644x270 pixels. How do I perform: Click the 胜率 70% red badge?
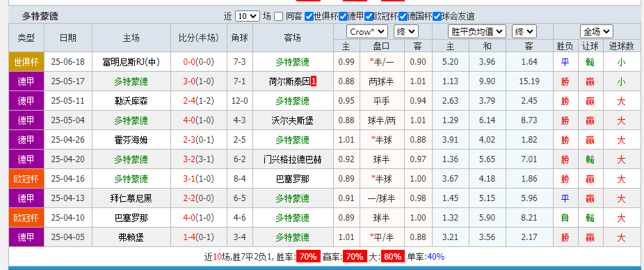(x=307, y=257)
